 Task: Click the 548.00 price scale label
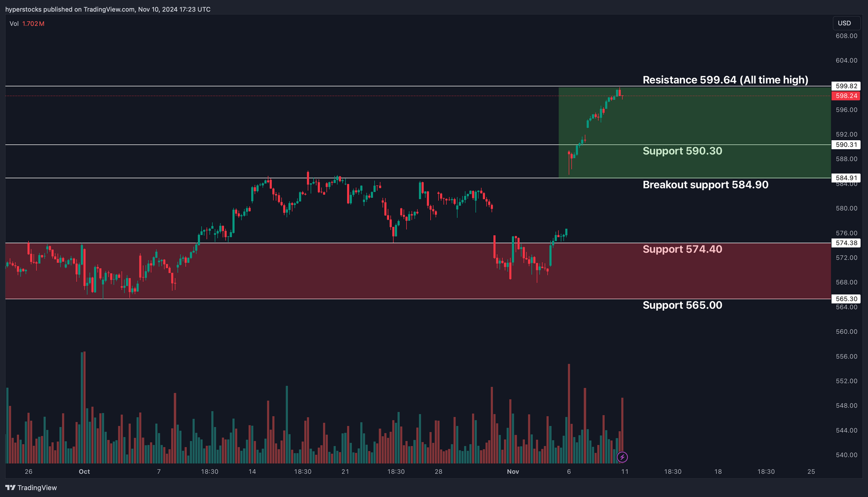pyautogui.click(x=846, y=405)
